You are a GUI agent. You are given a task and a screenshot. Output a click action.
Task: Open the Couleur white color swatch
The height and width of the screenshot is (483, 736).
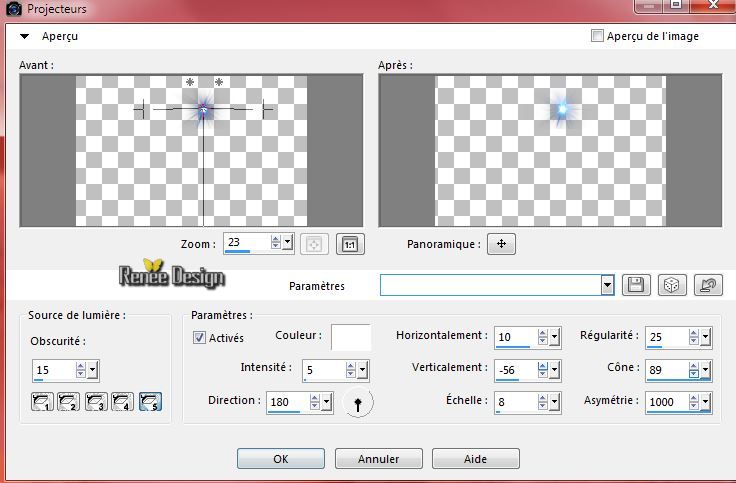pyautogui.click(x=351, y=337)
